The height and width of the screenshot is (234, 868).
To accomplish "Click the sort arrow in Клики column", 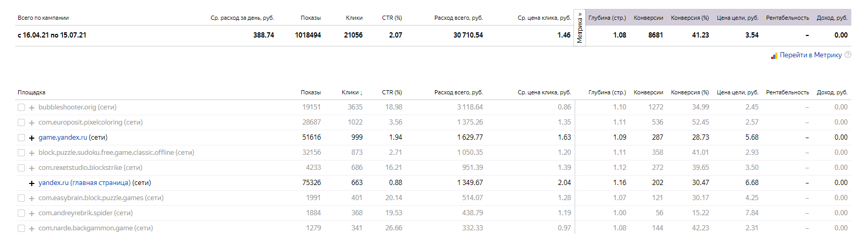I will click(x=361, y=93).
